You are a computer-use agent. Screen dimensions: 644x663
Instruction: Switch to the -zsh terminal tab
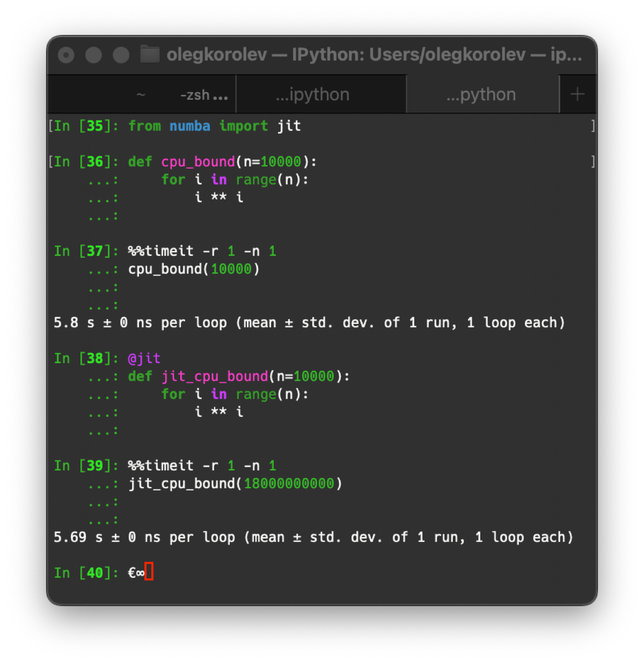142,94
